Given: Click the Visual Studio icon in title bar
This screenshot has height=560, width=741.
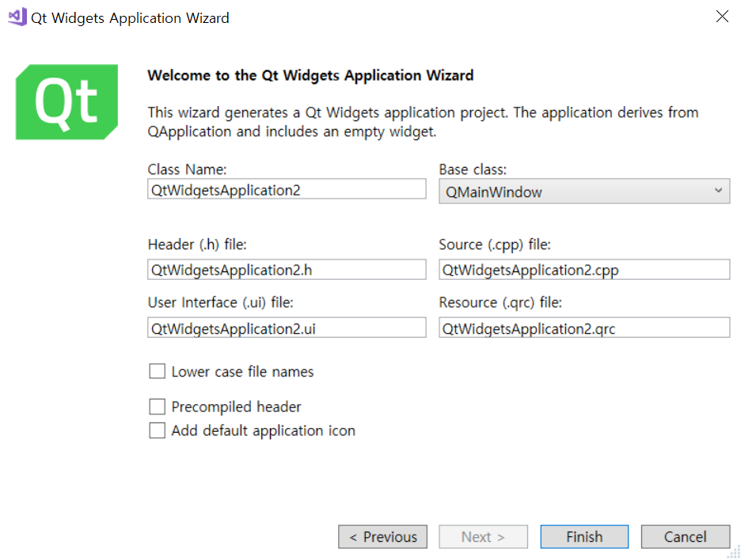Looking at the screenshot, I should pos(17,17).
